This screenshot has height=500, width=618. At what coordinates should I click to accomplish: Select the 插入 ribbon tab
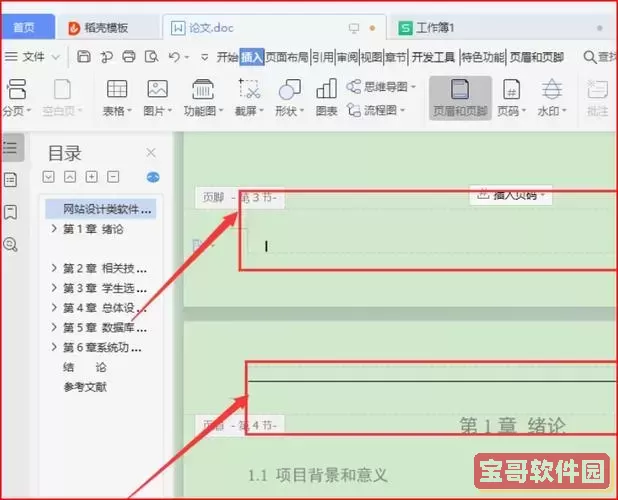[252, 58]
